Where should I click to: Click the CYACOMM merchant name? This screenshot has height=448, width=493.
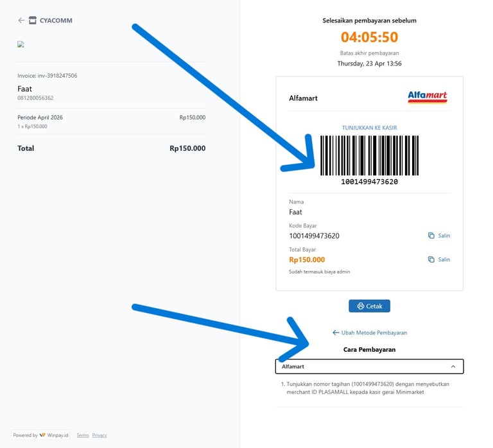point(56,21)
